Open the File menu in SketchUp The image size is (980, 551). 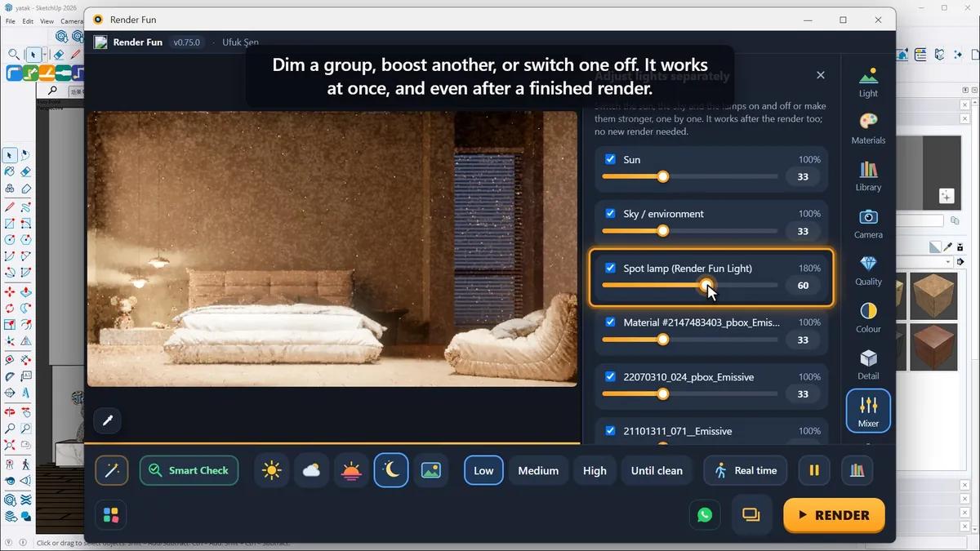coord(11,21)
